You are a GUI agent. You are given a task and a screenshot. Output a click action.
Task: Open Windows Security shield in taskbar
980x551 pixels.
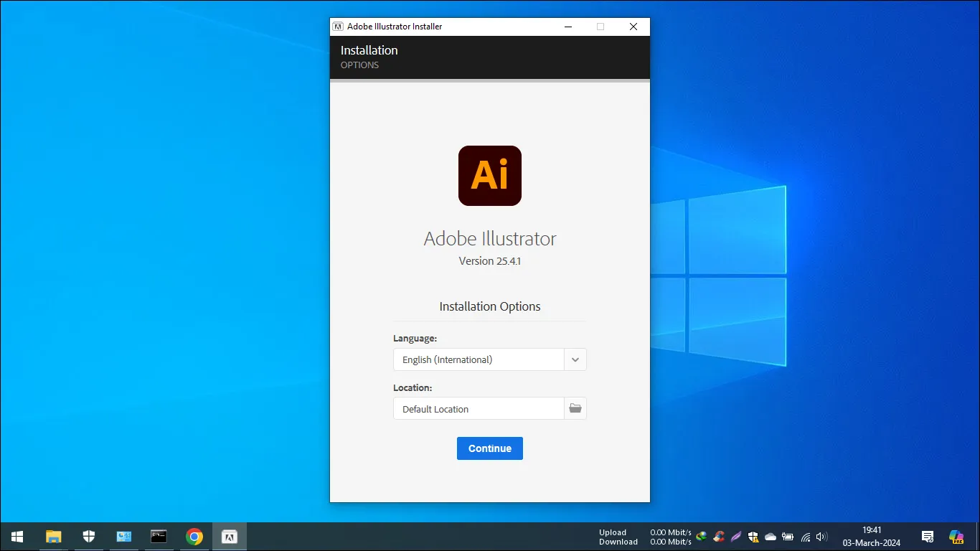(x=89, y=537)
